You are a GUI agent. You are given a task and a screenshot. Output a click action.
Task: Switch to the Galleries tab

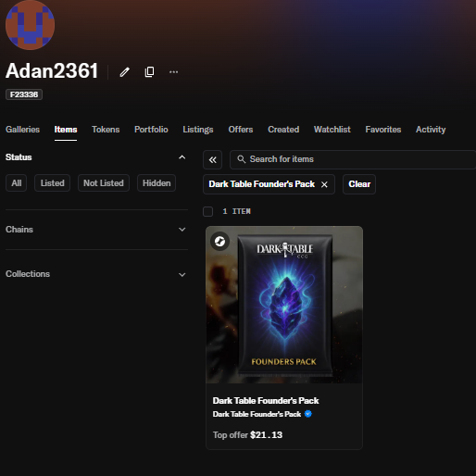[22, 130]
